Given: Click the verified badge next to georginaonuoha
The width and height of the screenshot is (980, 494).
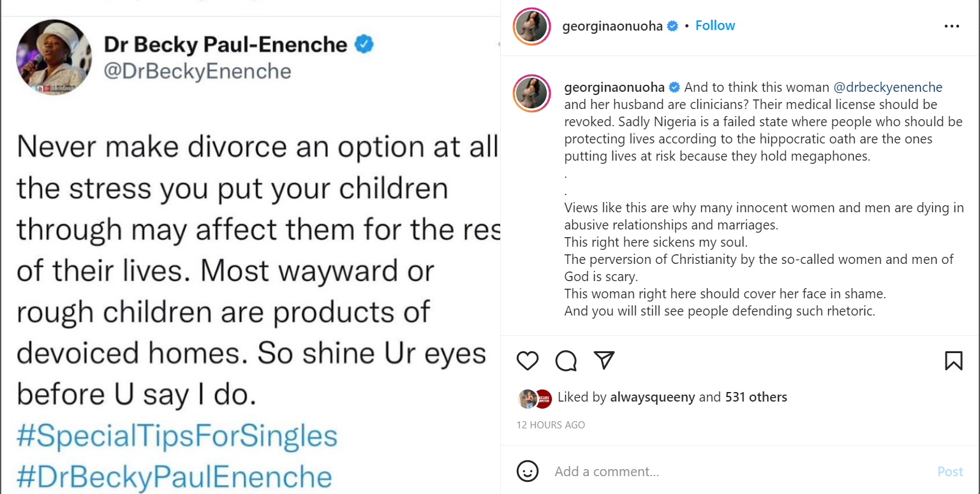Looking at the screenshot, I should [672, 25].
